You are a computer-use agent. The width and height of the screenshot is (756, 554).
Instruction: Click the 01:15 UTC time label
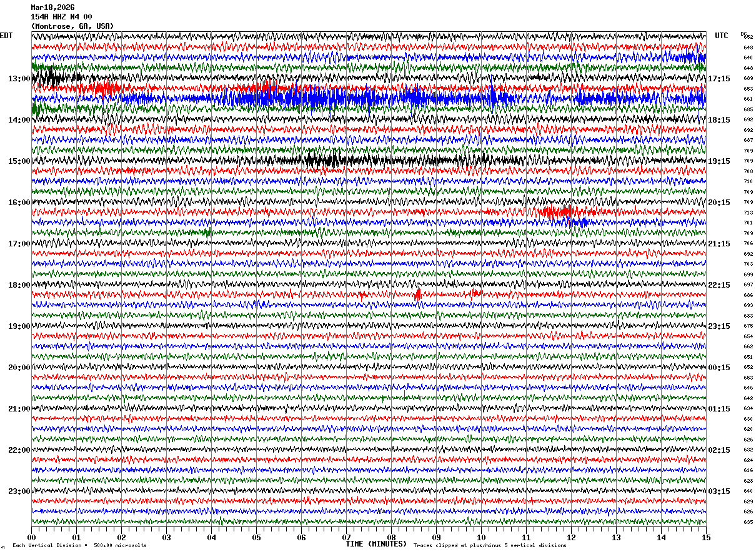point(719,409)
